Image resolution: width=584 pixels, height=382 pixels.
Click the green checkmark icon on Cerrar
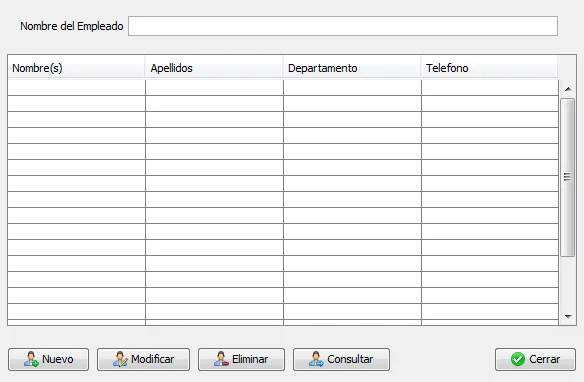tap(518, 359)
